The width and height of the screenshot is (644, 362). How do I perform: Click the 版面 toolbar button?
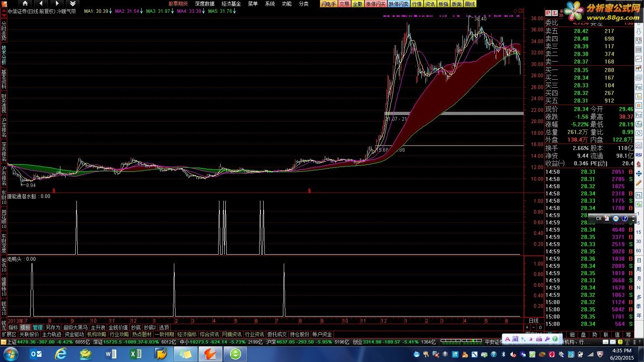[x=456, y=4]
